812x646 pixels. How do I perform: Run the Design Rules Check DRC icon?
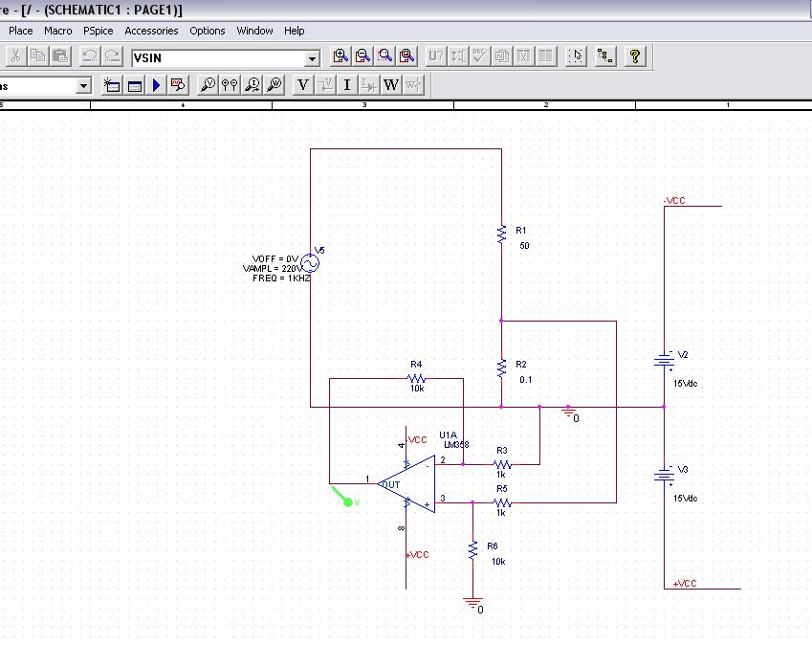(x=480, y=56)
